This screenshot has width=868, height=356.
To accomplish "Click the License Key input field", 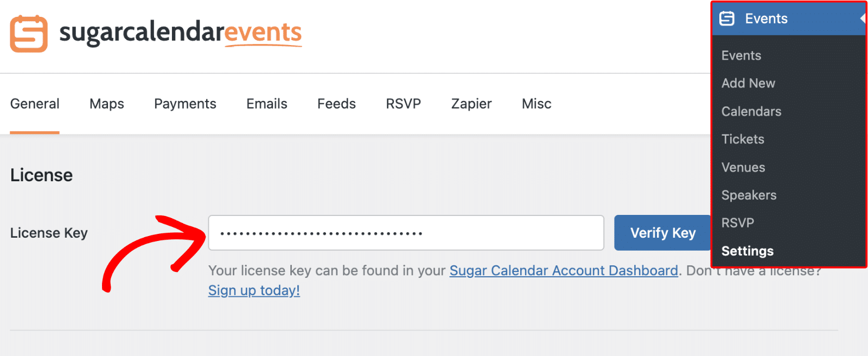I will click(406, 233).
